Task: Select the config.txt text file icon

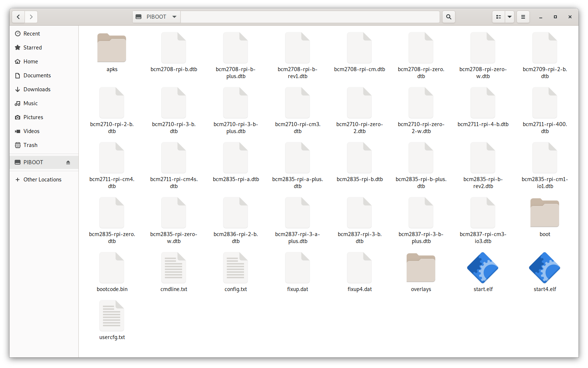Action: (236, 268)
